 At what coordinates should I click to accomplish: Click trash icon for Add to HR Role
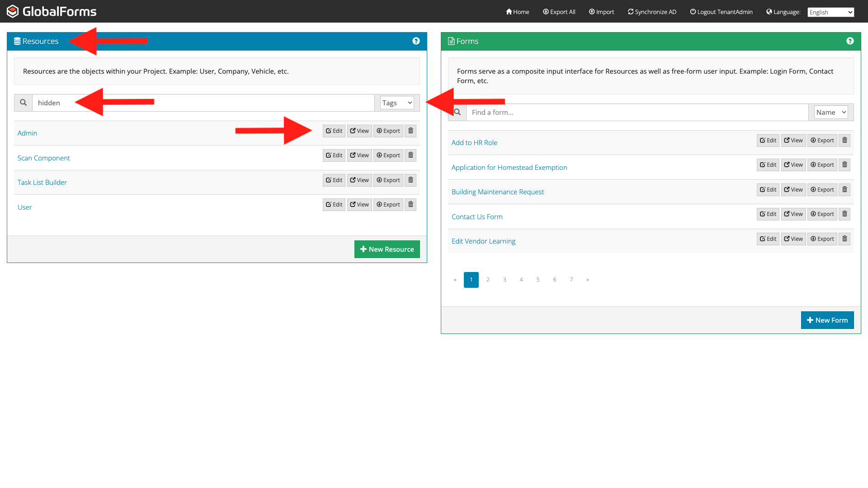[844, 141]
